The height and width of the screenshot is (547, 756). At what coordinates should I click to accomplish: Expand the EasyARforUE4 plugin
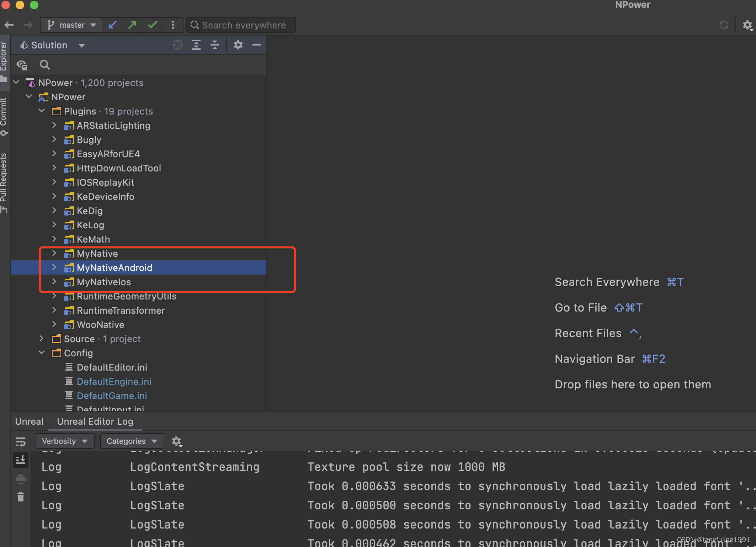pos(54,154)
